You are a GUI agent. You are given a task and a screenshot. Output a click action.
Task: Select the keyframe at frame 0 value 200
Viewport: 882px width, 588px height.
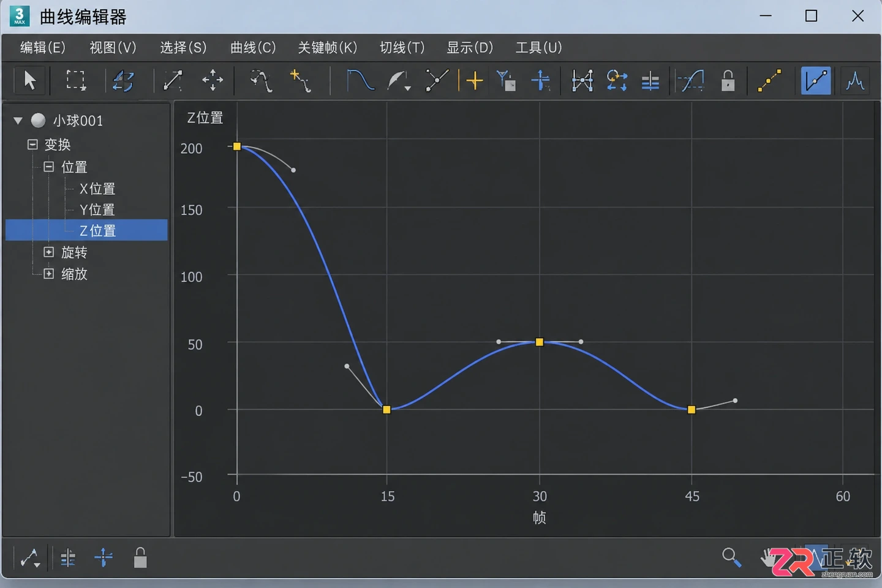click(237, 146)
